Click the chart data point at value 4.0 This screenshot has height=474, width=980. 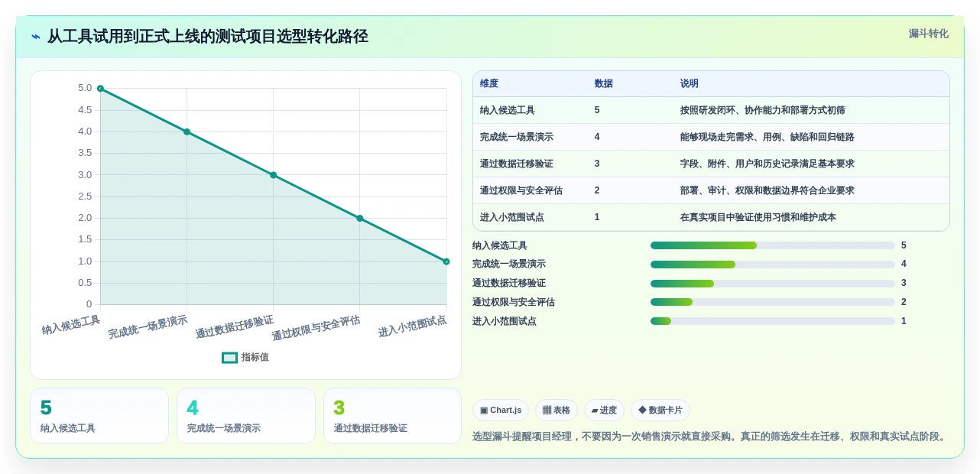pos(187,131)
